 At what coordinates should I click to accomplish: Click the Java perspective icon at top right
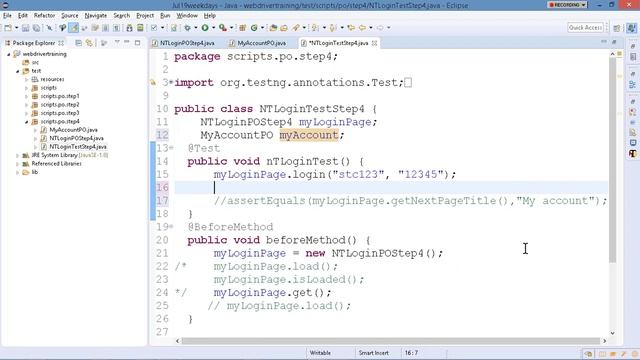click(631, 28)
